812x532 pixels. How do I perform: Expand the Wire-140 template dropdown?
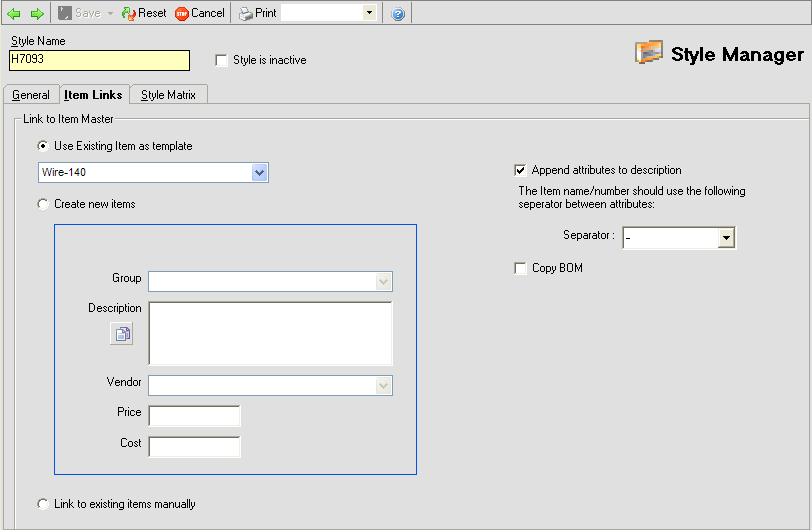(260, 173)
